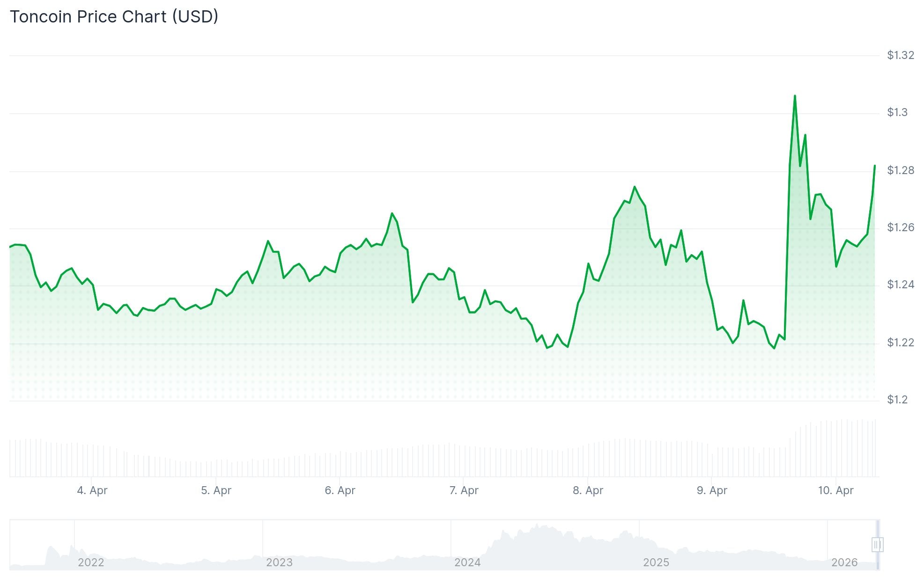
Task: Click the 6. Apr axis label
Action: 341,491
